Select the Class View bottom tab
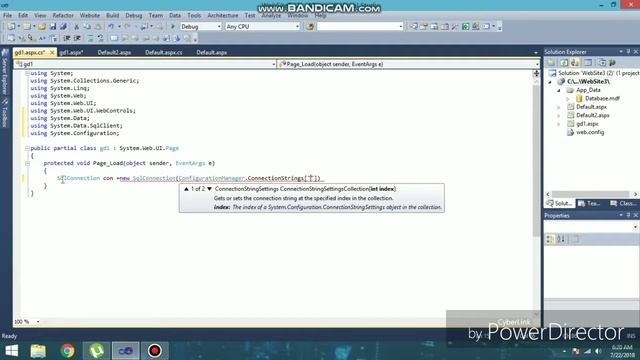Viewport: 640px width, 360px height. coord(623,203)
